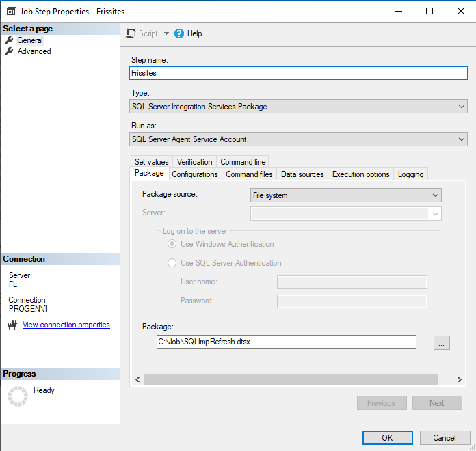The height and width of the screenshot is (451, 476).
Task: Switch to the Set values tab
Action: click(151, 162)
